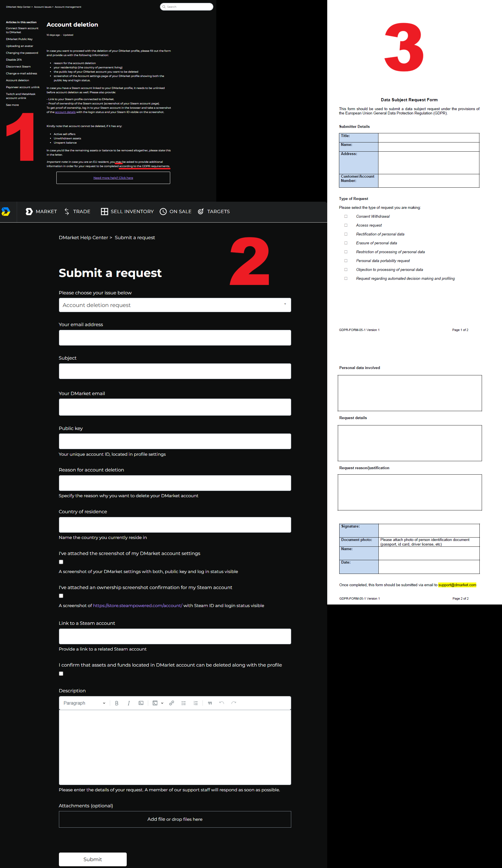Insert link in Description editor
Image resolution: width=502 pixels, height=868 pixels.
point(171,703)
